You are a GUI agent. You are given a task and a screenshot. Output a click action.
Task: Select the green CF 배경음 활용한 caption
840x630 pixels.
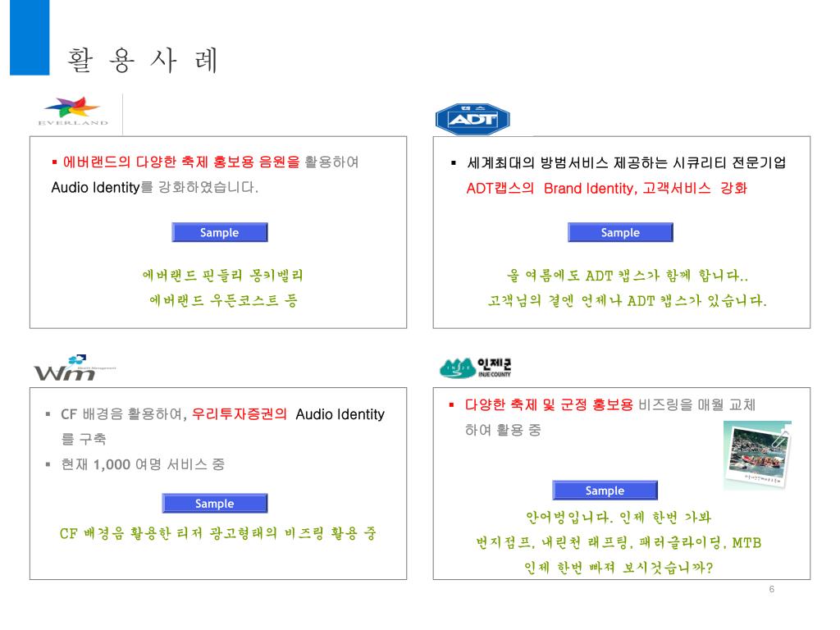[x=218, y=533]
